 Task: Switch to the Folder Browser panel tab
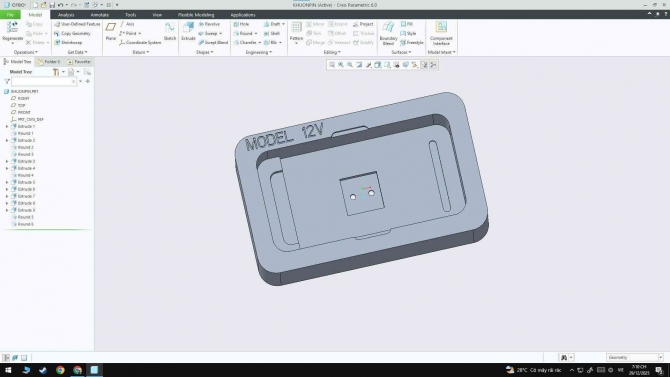(49, 62)
